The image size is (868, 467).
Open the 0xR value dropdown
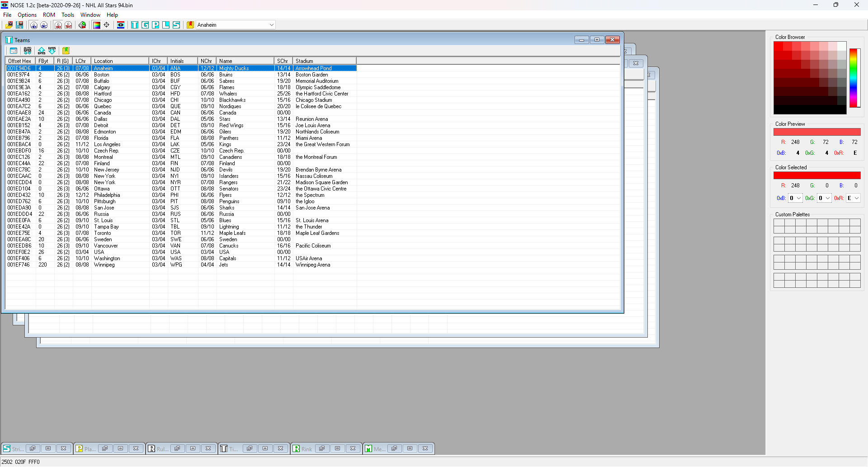pos(856,198)
